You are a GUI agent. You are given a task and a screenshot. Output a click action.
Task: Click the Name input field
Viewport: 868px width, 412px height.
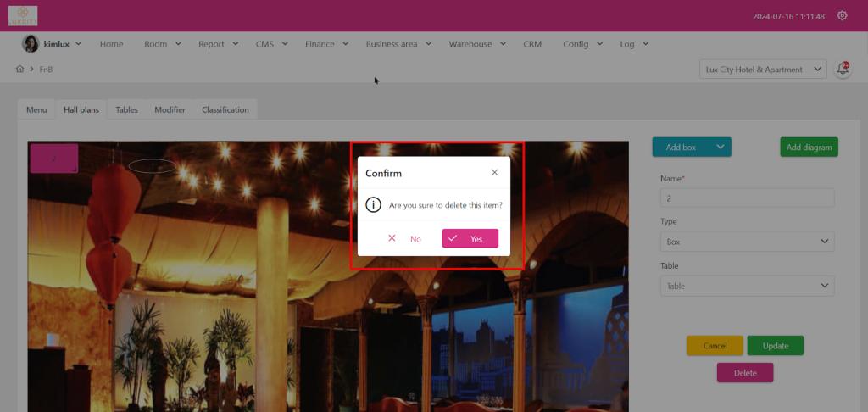point(747,198)
